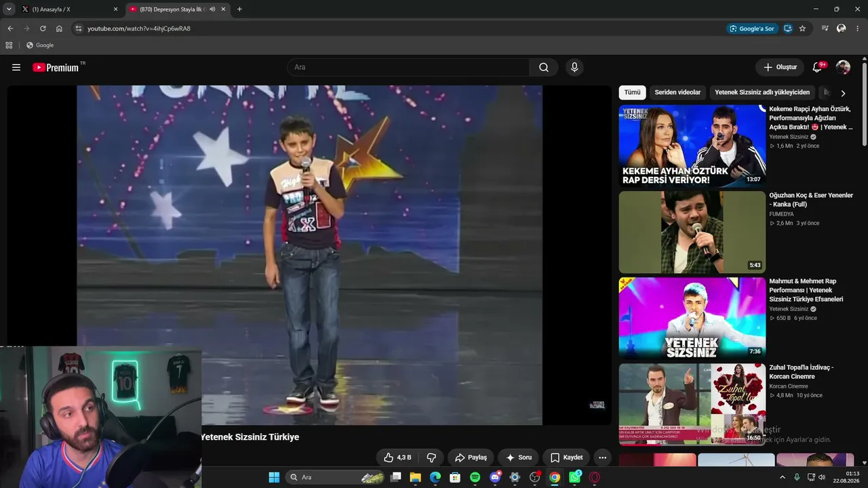Like the video with 4,3 B button
868x488 pixels.
click(397, 457)
